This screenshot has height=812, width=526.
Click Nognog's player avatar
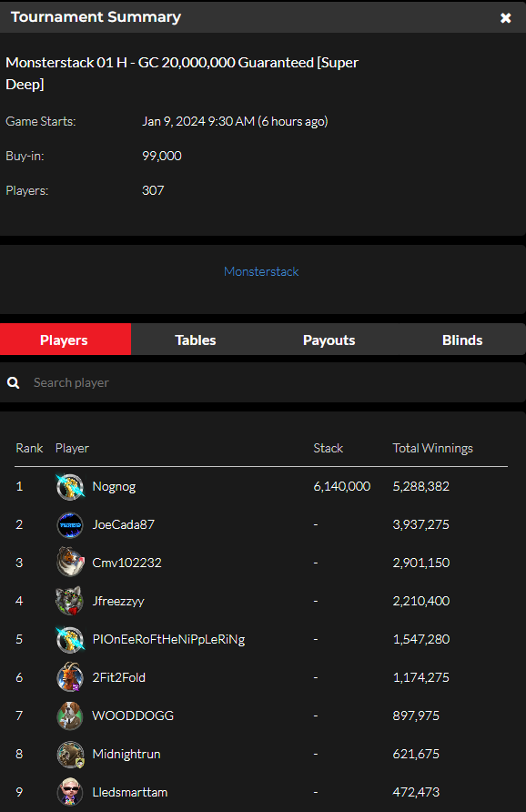tap(70, 487)
